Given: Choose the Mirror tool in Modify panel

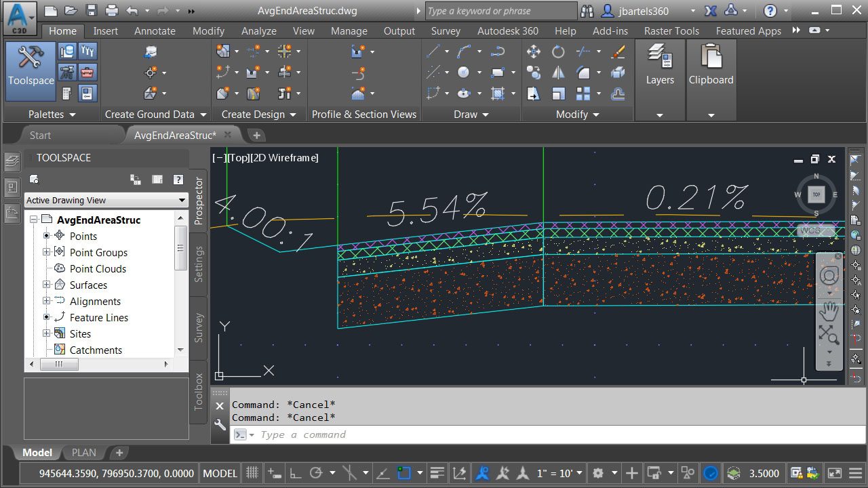Looking at the screenshot, I should coord(558,73).
